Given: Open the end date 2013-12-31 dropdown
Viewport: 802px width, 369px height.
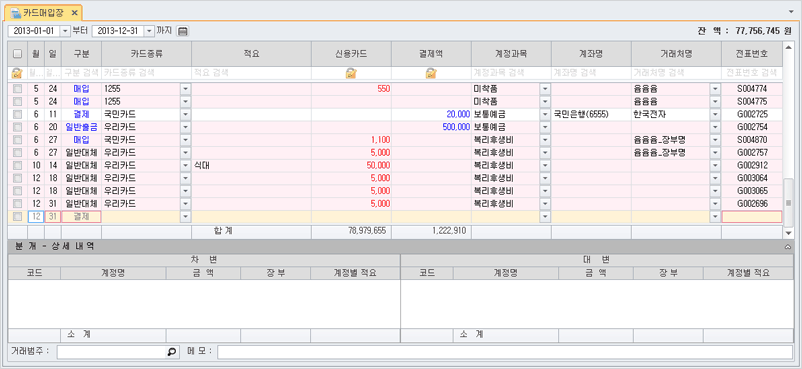Looking at the screenshot, I should [x=149, y=31].
